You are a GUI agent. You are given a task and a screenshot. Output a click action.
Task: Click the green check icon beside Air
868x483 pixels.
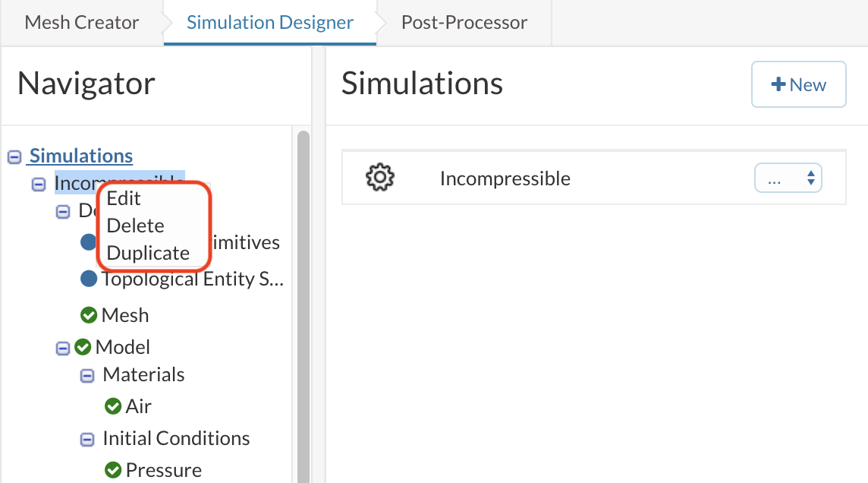coord(113,406)
